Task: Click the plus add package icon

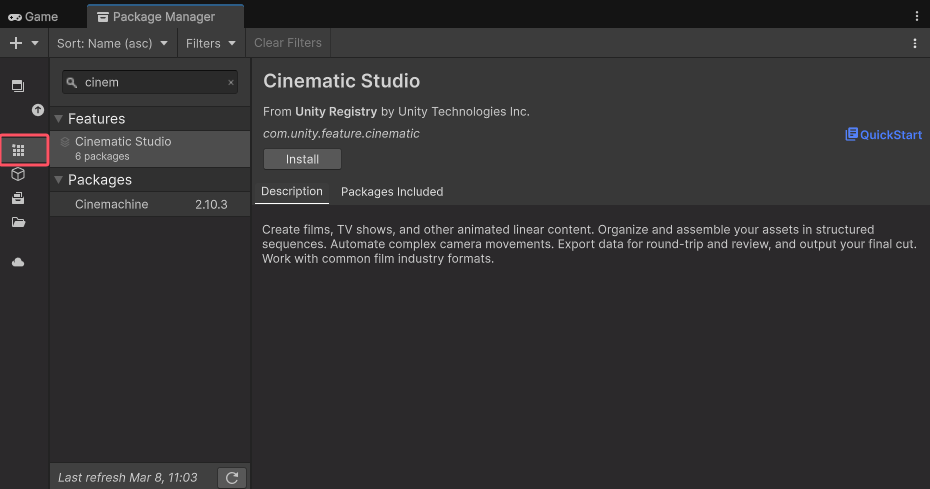Action: click(16, 43)
